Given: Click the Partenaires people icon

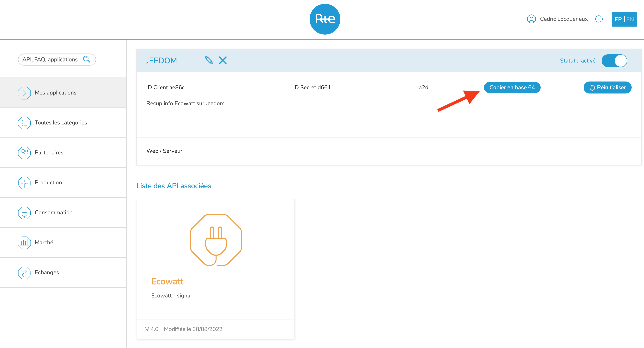Looking at the screenshot, I should (x=24, y=153).
